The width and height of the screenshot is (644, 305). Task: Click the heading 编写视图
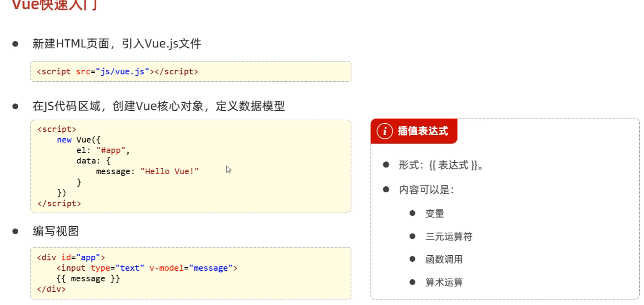[56, 231]
